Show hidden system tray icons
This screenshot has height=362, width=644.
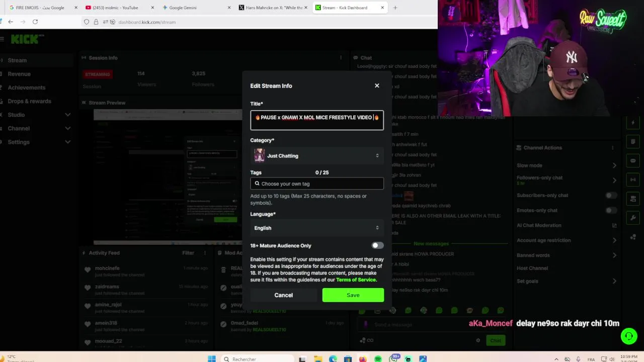(x=556, y=359)
